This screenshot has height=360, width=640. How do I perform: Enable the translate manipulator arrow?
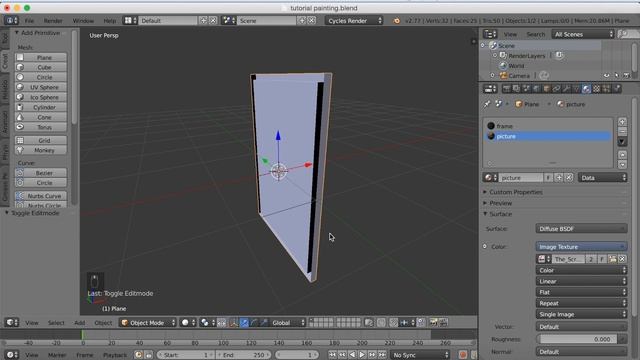[244, 323]
